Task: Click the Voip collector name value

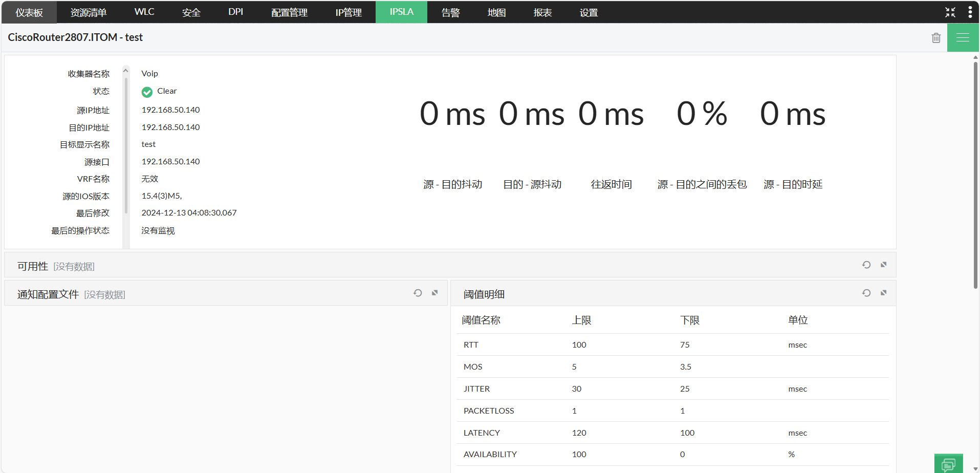Action: (150, 74)
